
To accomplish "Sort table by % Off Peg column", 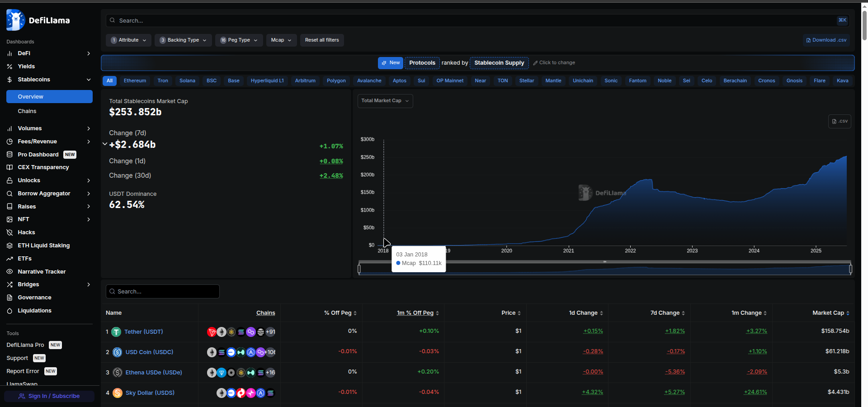I will tap(340, 313).
